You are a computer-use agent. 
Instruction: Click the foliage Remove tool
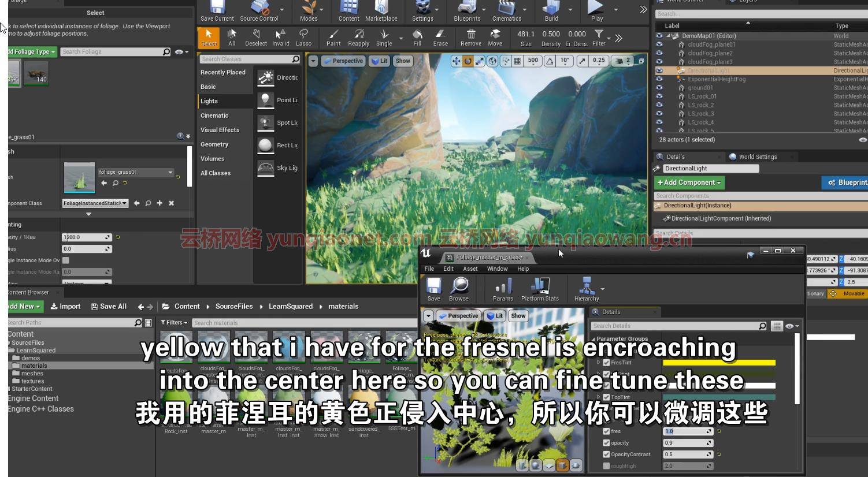point(471,38)
